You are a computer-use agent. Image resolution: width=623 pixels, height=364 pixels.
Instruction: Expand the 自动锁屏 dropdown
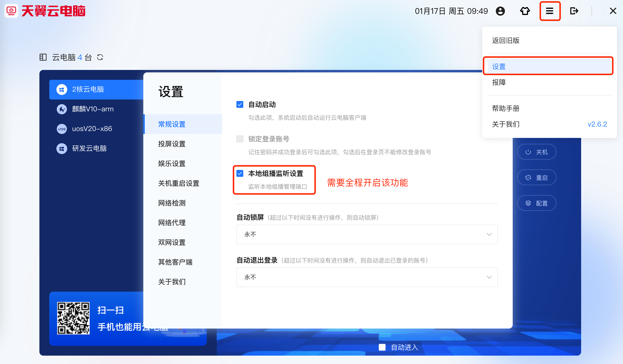tap(367, 234)
